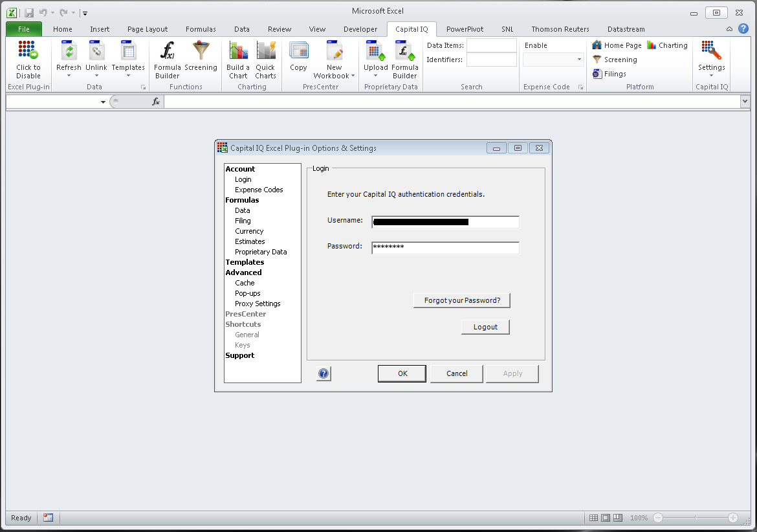
Task: Minimize the ribbon with the caret icon
Action: point(729,30)
